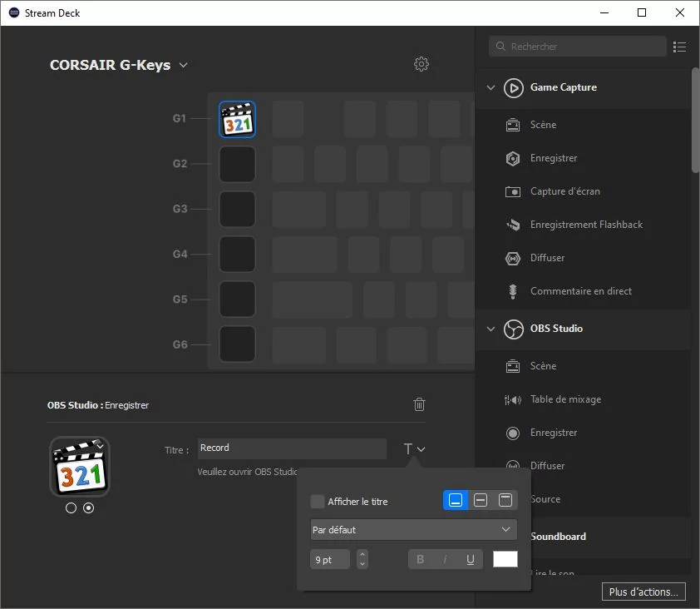Click the Game Capture Diffuser icon
This screenshot has width=700, height=609.
512,258
